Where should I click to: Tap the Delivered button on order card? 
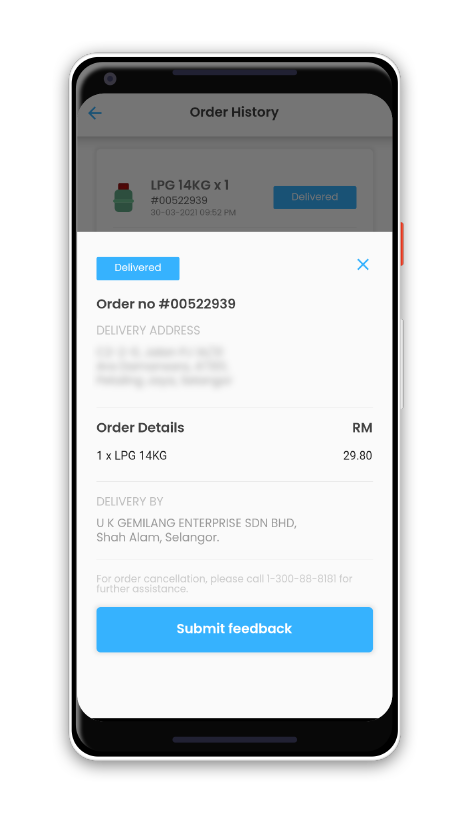coord(314,197)
